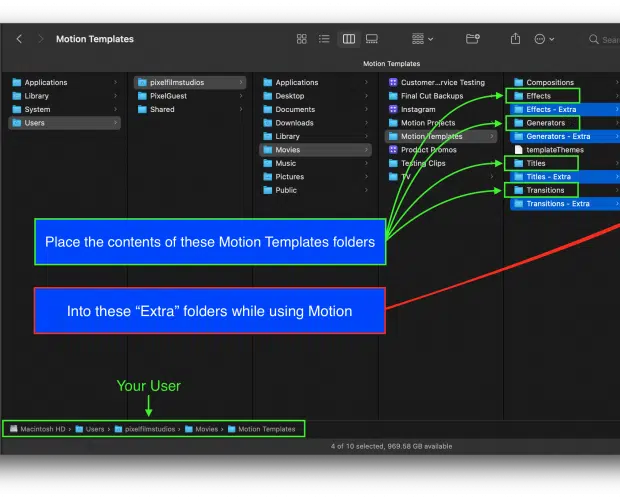Expand the Downloads folder chevron
620x500 pixels.
[x=366, y=123]
